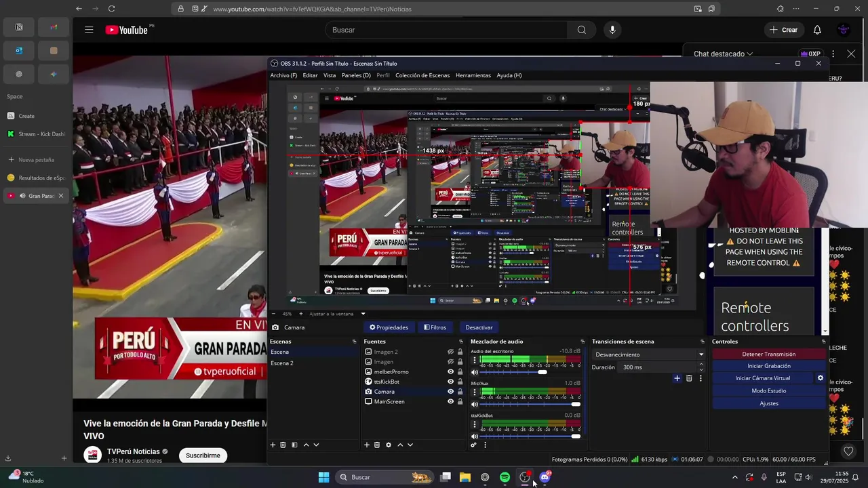Hide the melbetPromo source
The image size is (868, 488).
450,371
